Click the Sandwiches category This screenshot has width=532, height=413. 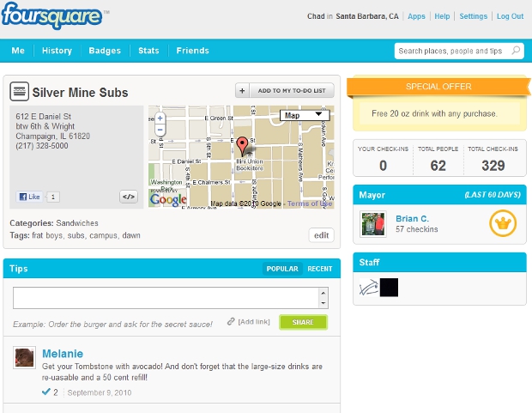[x=77, y=223]
